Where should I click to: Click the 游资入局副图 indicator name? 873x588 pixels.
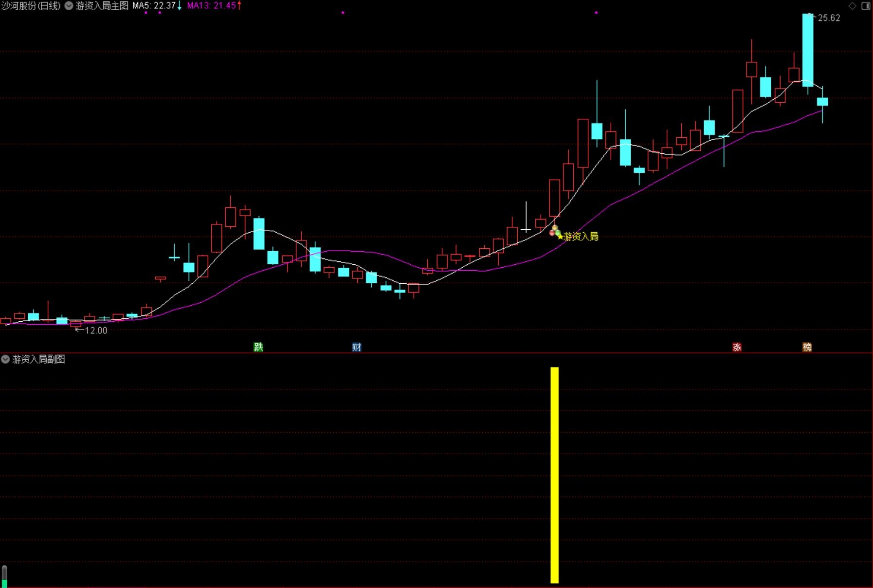point(38,359)
